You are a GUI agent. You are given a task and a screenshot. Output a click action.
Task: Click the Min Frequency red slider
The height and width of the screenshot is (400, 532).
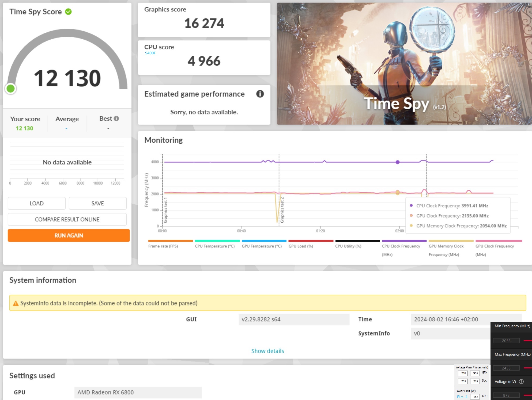527,341
